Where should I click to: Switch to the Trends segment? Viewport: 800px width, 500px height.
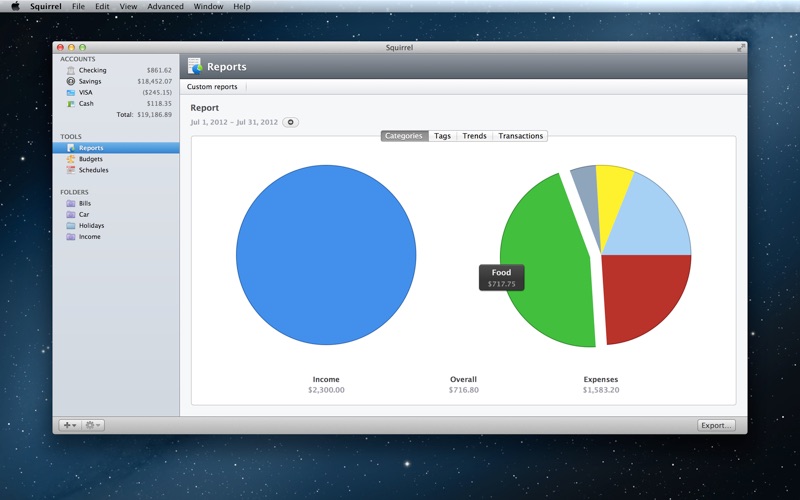click(x=474, y=136)
